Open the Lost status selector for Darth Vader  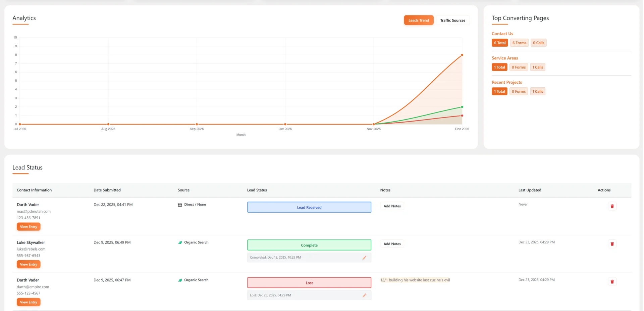[x=309, y=282]
